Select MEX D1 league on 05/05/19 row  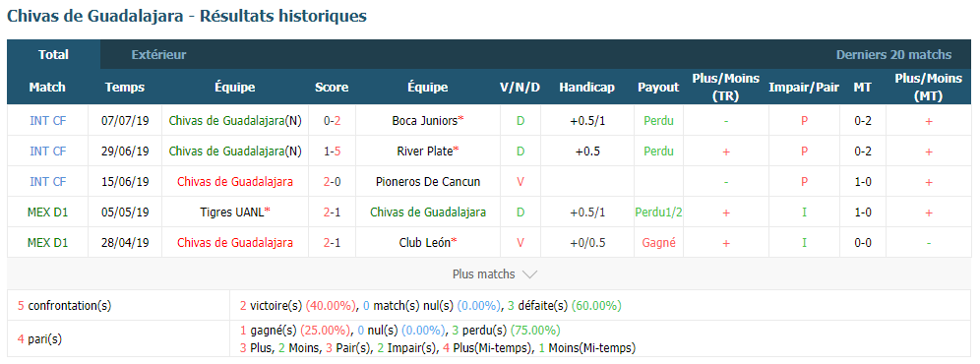pyautogui.click(x=47, y=212)
